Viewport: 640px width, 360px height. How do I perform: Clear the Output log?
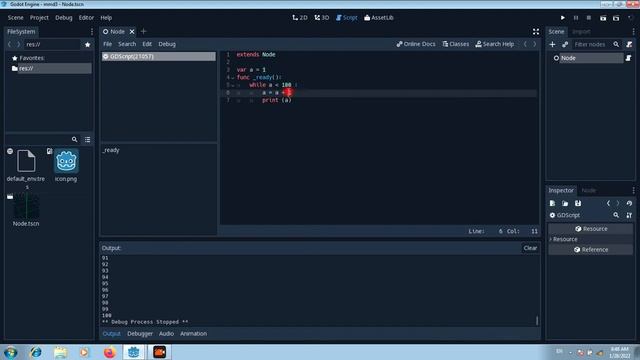tap(530, 248)
